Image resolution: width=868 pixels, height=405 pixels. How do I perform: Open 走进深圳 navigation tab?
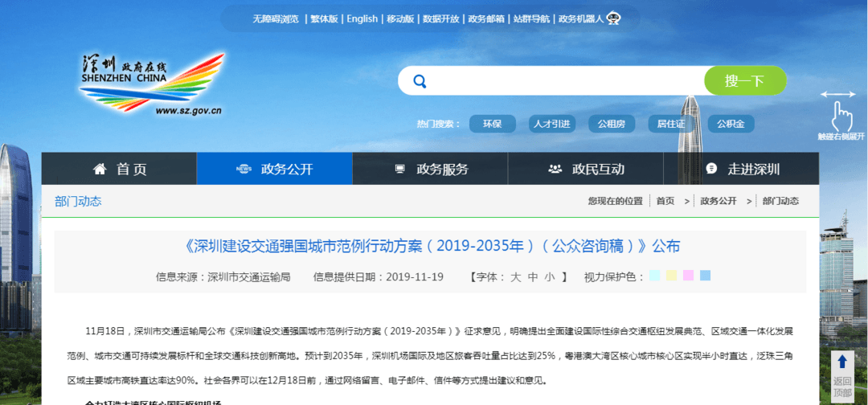[741, 169]
